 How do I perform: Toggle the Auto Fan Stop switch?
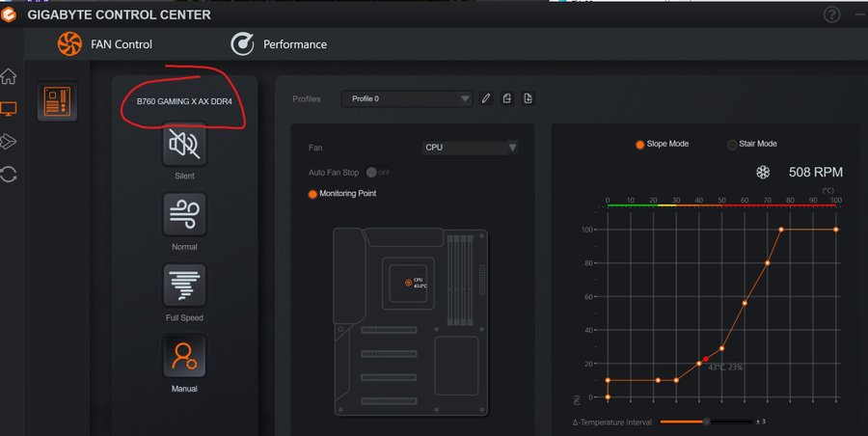pos(378,173)
